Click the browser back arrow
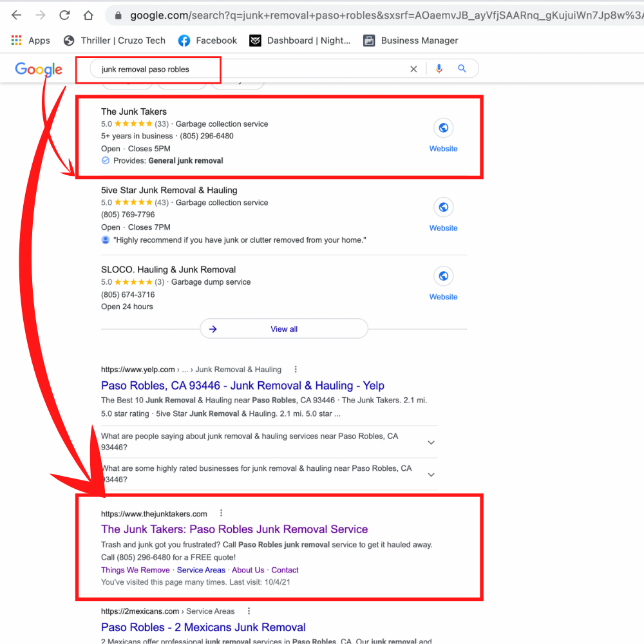This screenshot has height=644, width=644. tap(17, 15)
